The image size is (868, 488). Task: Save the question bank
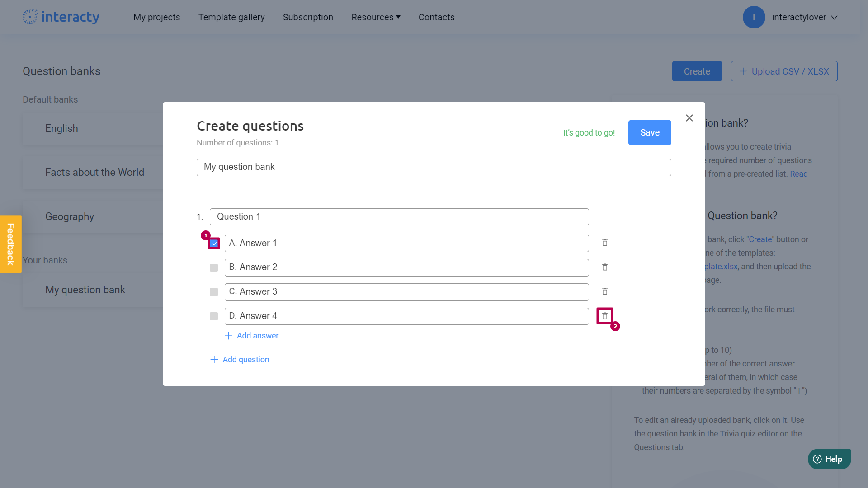[x=650, y=133]
